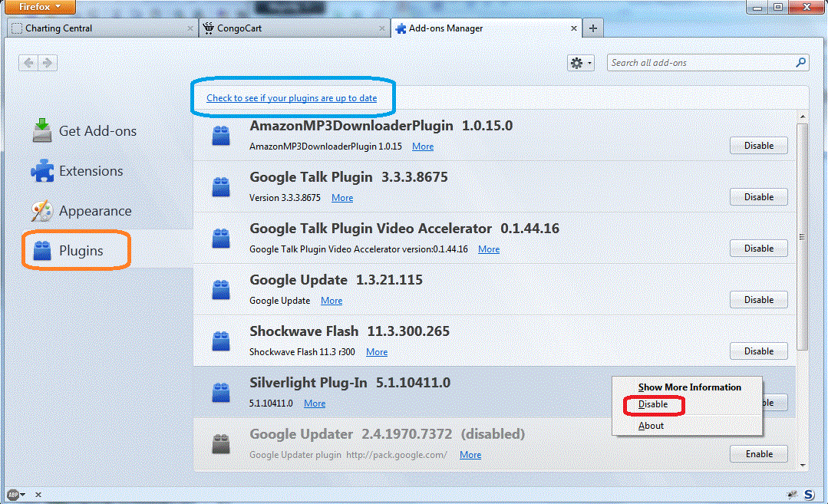
Task: Open More link for Google Updater
Action: pos(470,455)
